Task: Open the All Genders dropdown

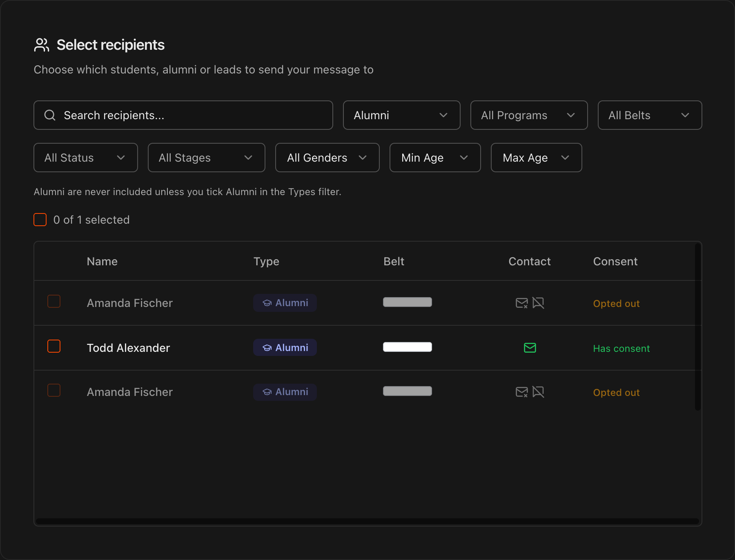Action: pyautogui.click(x=327, y=158)
